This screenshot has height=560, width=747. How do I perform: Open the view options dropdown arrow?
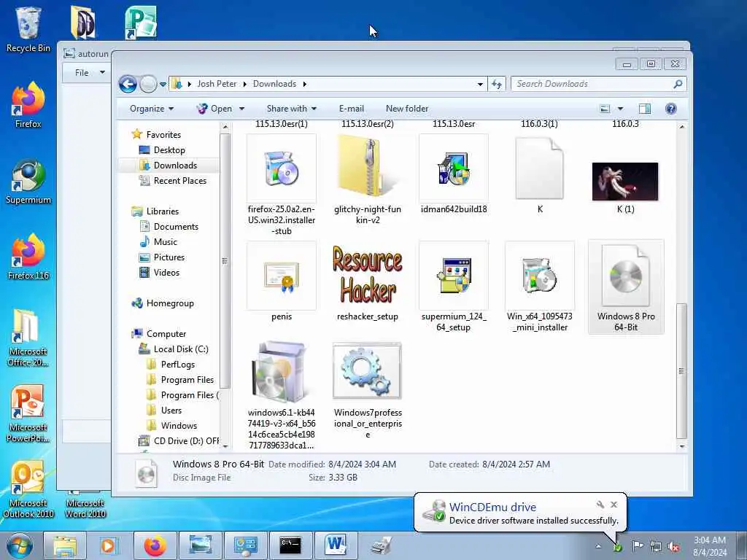click(620, 109)
